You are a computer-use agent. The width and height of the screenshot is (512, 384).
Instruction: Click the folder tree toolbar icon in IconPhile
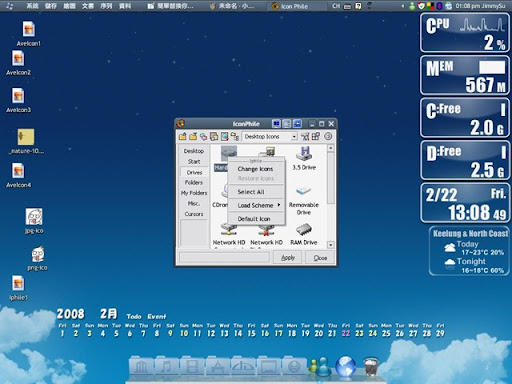235,136
